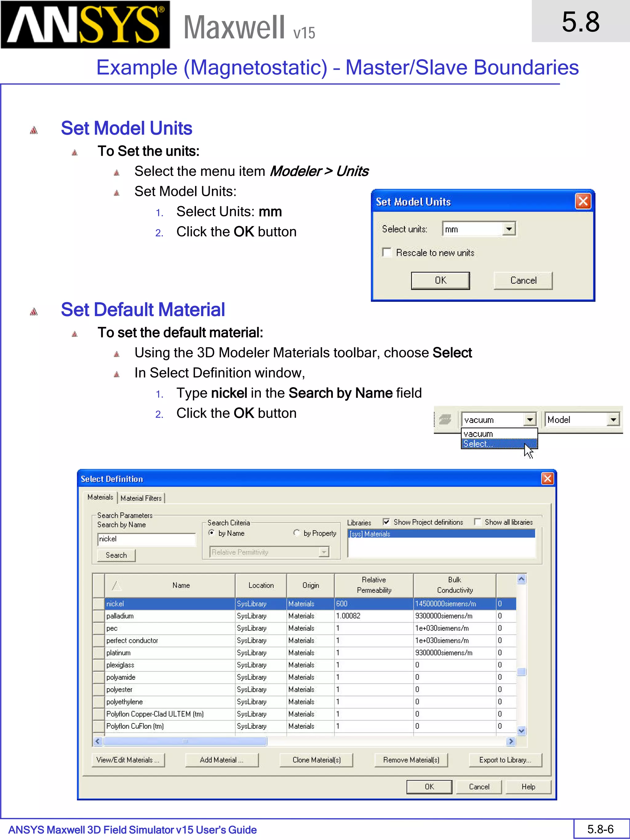This screenshot has width=630, height=840.
Task: Choose vacuum in material dropdown list
Action: point(499,434)
